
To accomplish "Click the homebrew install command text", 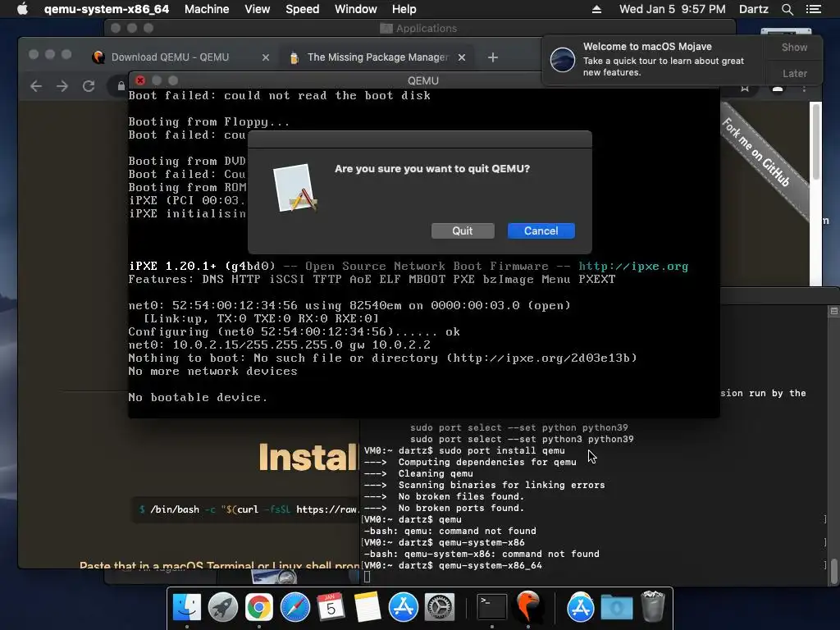I will click(x=249, y=509).
